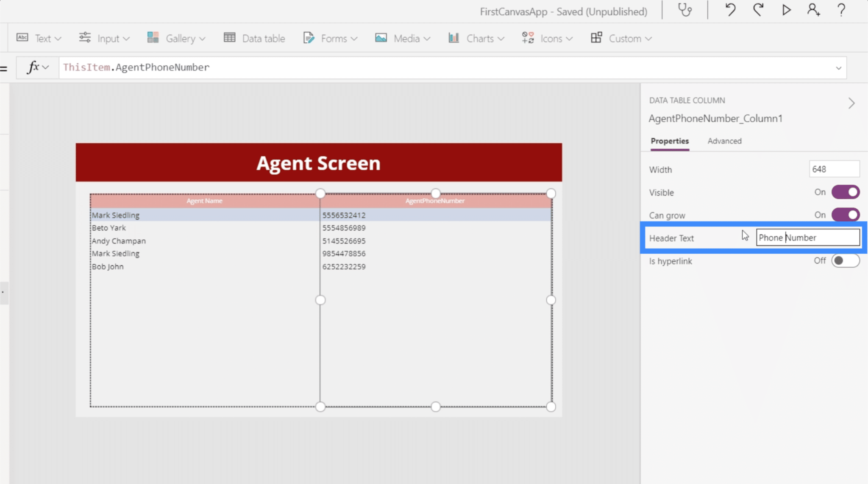Open the fx property selector chevron

tap(46, 67)
